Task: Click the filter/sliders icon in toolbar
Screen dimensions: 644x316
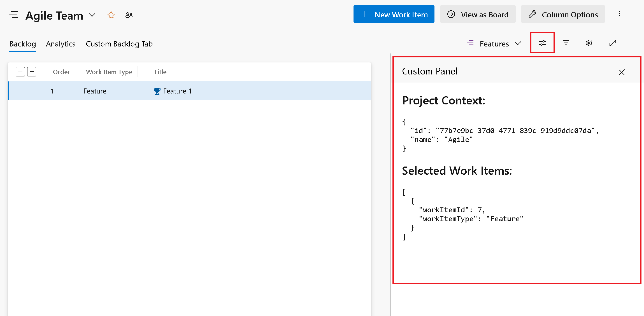Action: 543,43
